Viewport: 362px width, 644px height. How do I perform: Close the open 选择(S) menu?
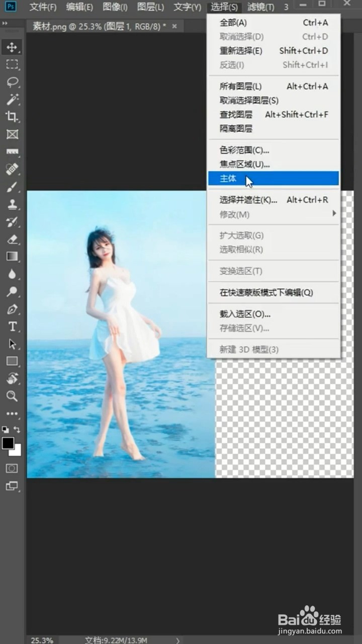(x=224, y=7)
